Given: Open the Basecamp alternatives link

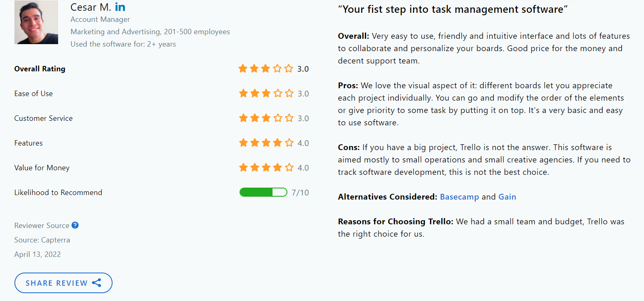Looking at the screenshot, I should 459,197.
